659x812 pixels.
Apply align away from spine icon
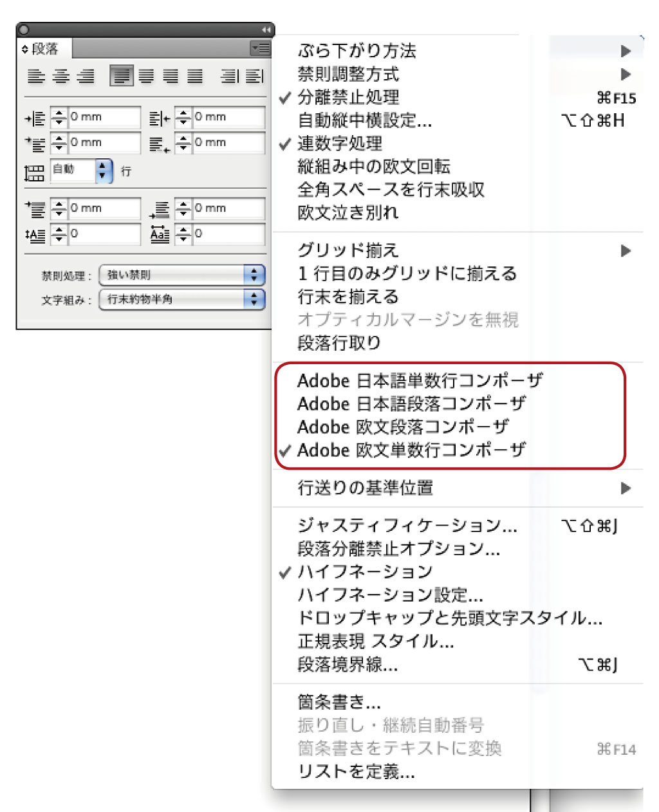click(x=255, y=76)
